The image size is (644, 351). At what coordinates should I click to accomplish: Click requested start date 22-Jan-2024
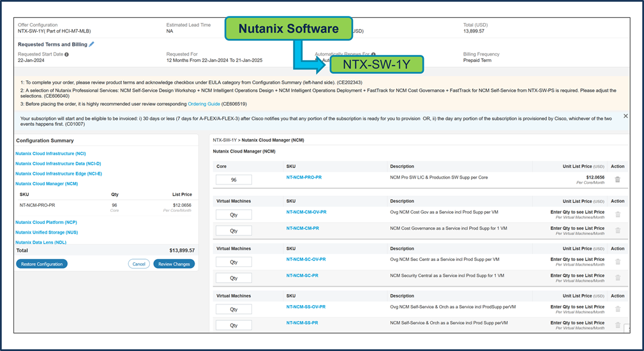(x=31, y=61)
